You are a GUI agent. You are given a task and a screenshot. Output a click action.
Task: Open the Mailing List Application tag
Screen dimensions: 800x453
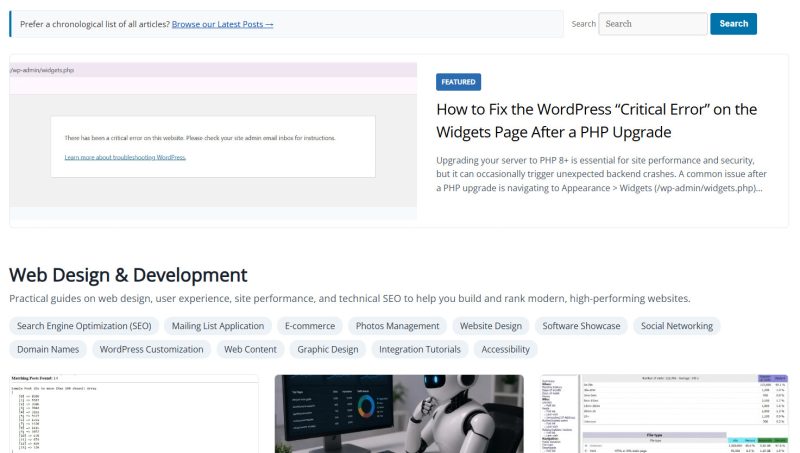218,326
